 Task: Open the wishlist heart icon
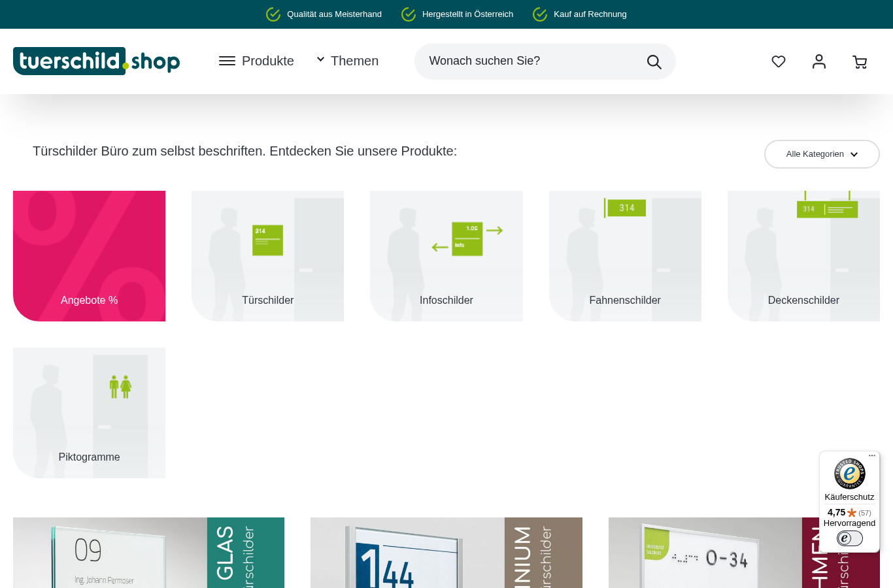[778, 61]
